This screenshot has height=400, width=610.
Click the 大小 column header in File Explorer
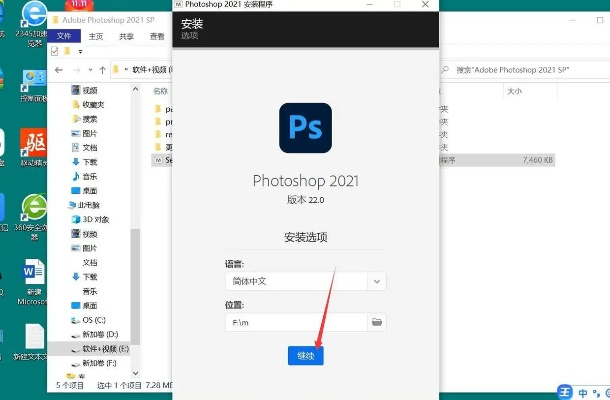pos(514,91)
